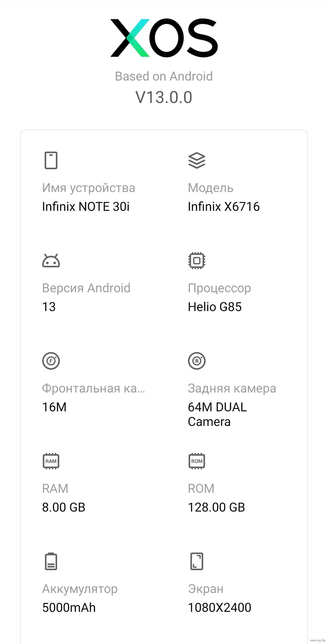Tap the Helio G85 processor value
Image resolution: width=328 pixels, height=644 pixels.
[x=215, y=307]
